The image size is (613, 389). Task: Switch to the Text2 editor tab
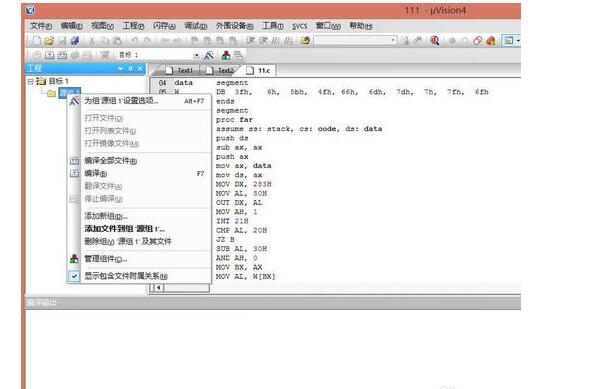(x=220, y=70)
